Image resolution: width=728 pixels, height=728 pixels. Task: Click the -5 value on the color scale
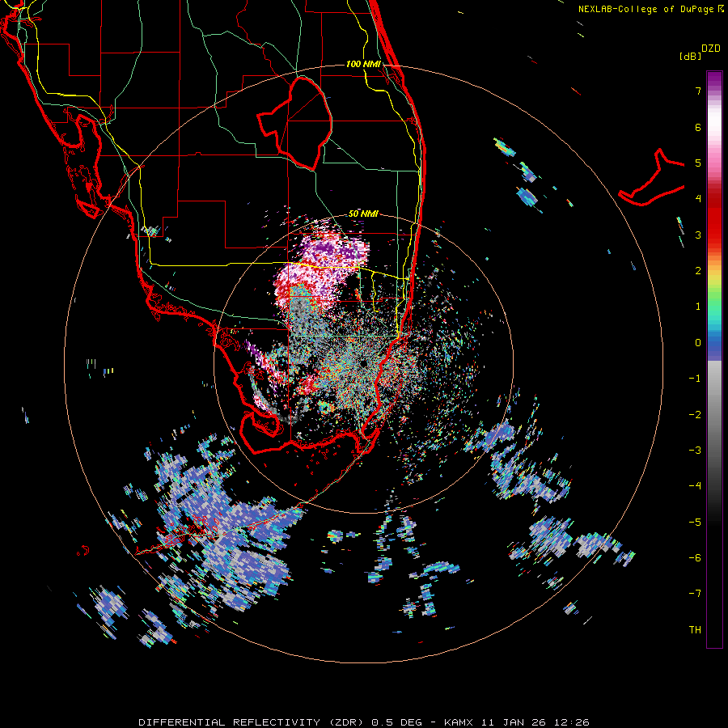(x=695, y=523)
